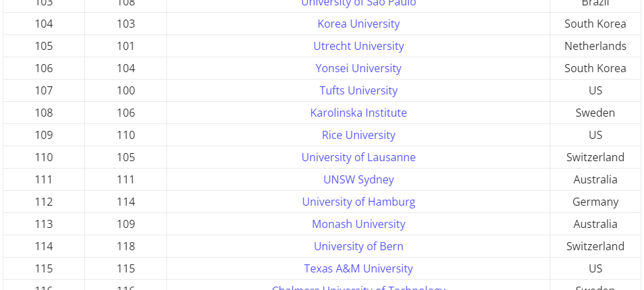Open the Utrecht University link
644x290 pixels.
[x=358, y=46]
